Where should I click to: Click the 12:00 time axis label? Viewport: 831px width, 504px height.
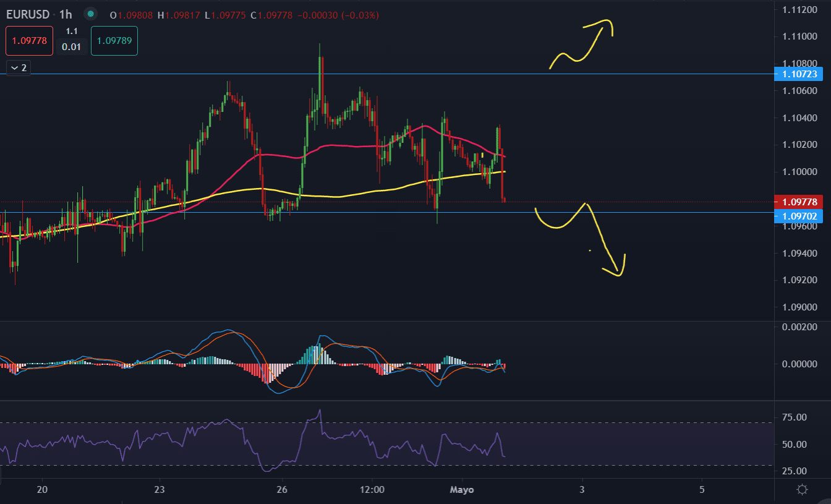click(372, 489)
